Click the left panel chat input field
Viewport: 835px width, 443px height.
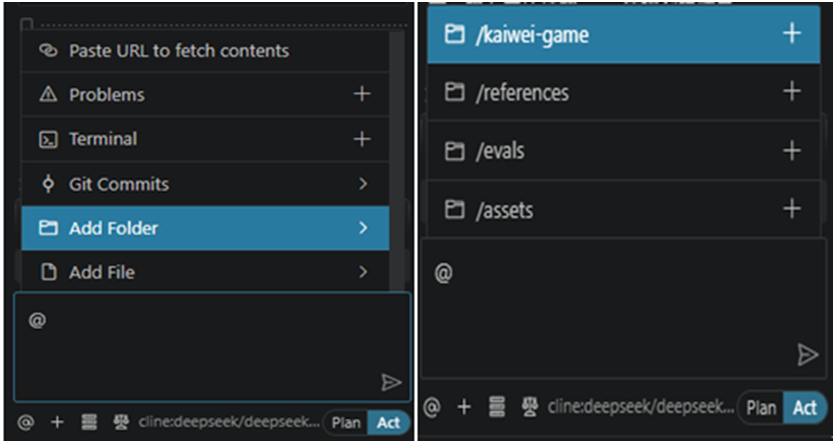[x=212, y=347]
